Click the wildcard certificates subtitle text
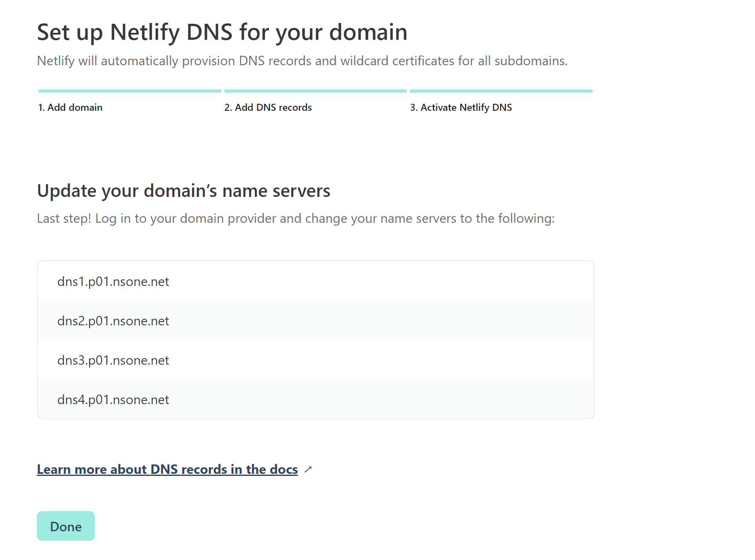Viewport: 755px width, 560px height. pyautogui.click(x=302, y=61)
